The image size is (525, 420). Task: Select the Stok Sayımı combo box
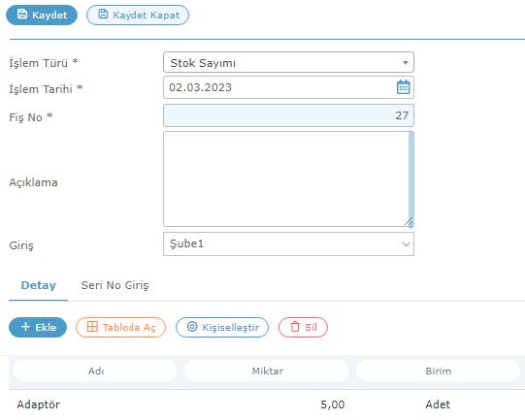click(x=288, y=62)
